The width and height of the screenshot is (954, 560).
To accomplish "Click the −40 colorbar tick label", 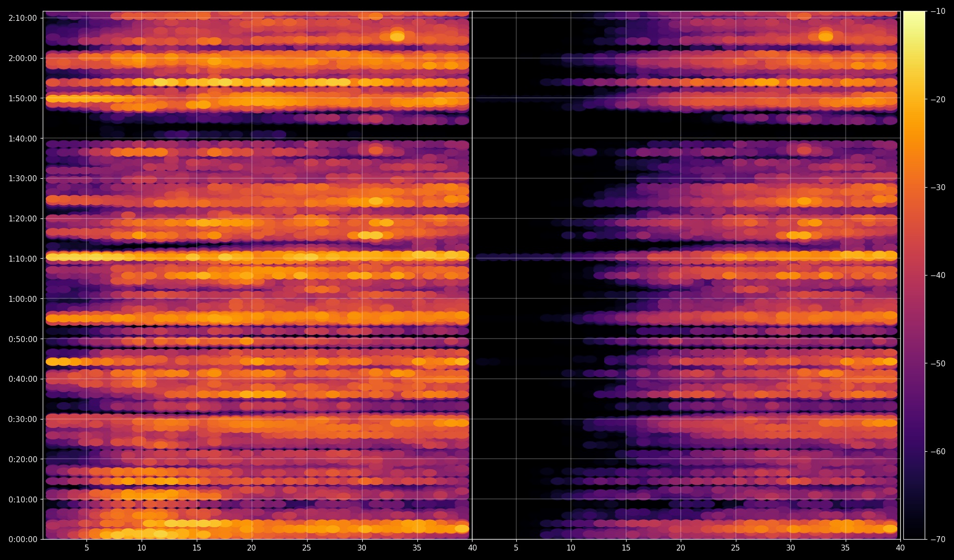I will coord(938,275).
